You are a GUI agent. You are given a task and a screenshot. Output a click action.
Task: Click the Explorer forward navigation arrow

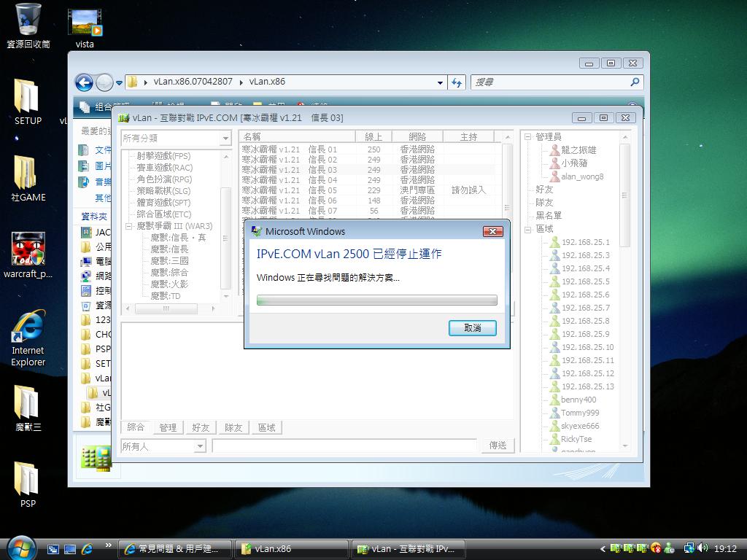point(104,82)
